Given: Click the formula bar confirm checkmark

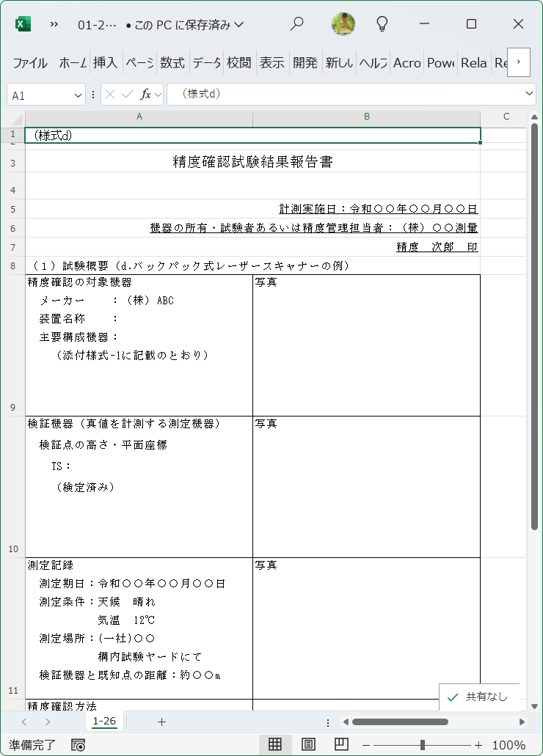Looking at the screenshot, I should (128, 95).
